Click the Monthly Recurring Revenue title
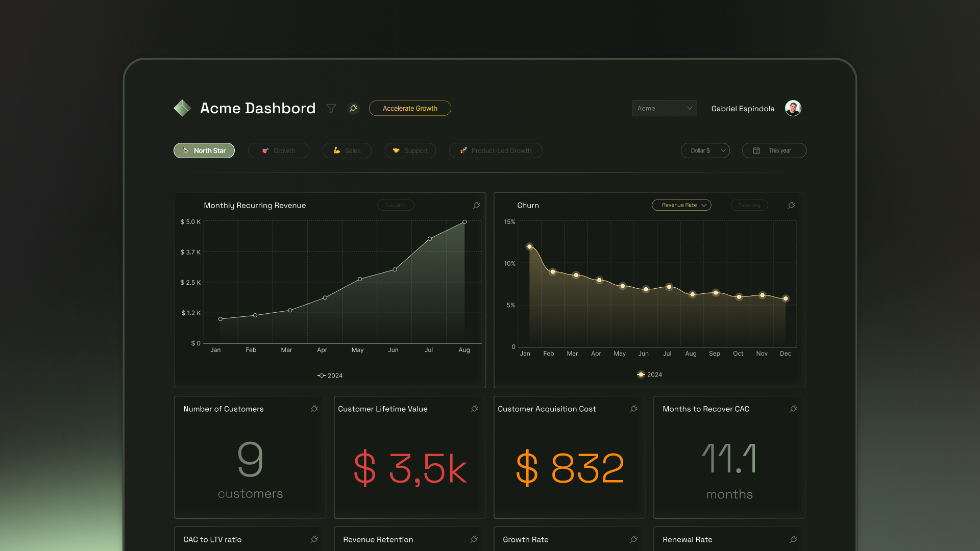 click(255, 205)
